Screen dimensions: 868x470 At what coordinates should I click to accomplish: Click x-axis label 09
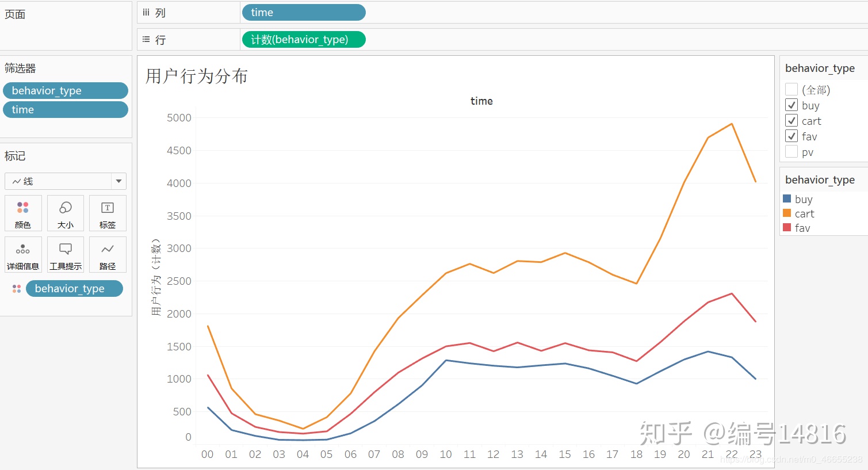tap(422, 454)
